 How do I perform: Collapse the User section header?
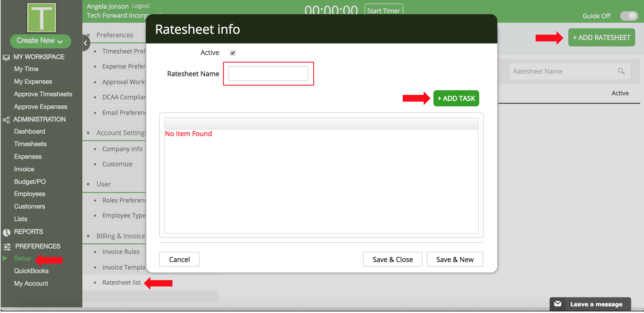pos(103,184)
